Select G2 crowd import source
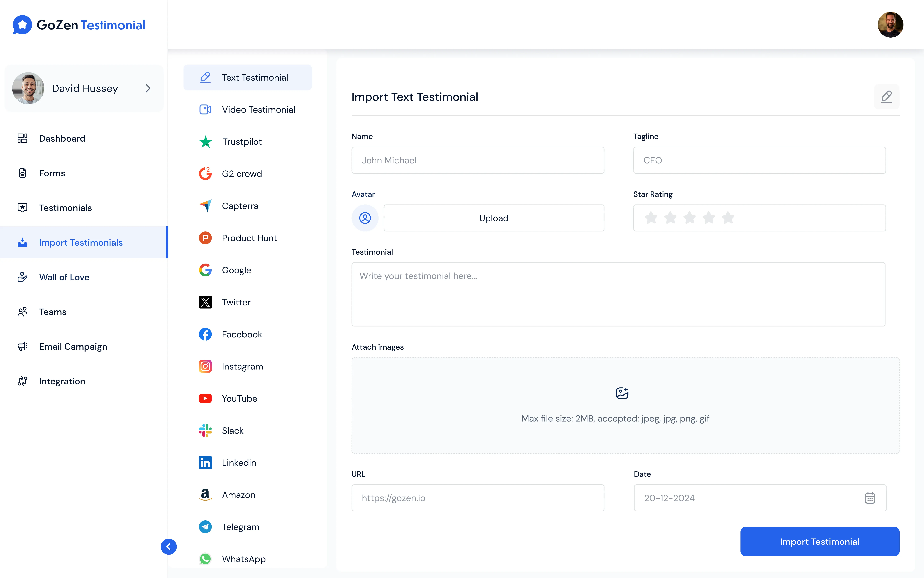Image resolution: width=924 pixels, height=578 pixels. click(x=248, y=174)
